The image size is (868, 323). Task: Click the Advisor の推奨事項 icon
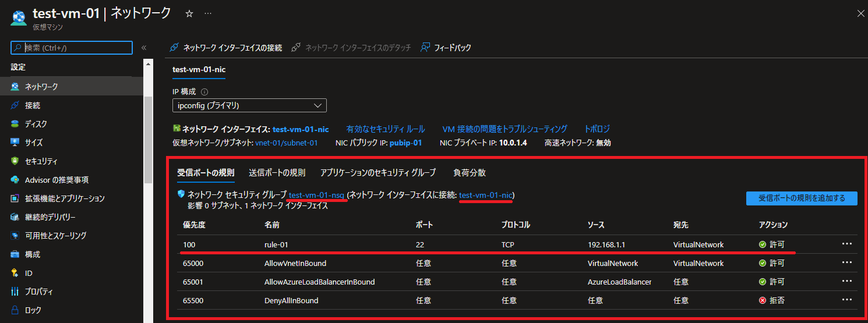pos(15,180)
